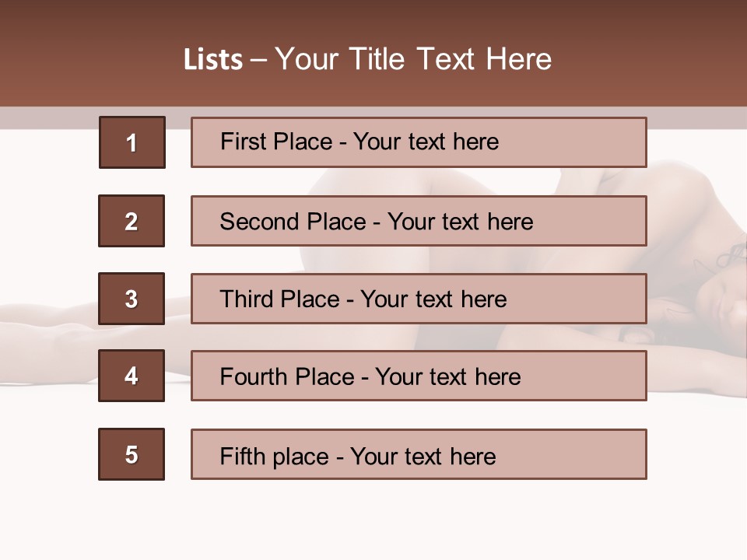Select the number 5 square
747x560 pixels.
point(132,454)
